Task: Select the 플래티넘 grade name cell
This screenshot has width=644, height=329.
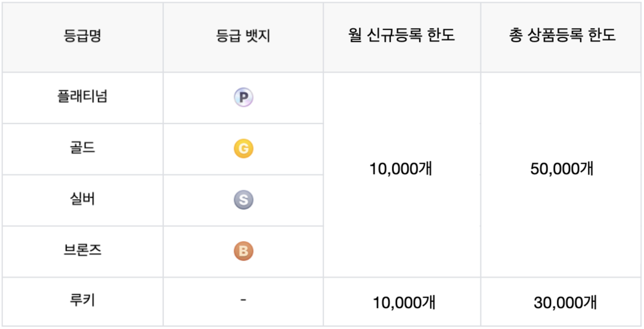Action: pyautogui.click(x=83, y=98)
